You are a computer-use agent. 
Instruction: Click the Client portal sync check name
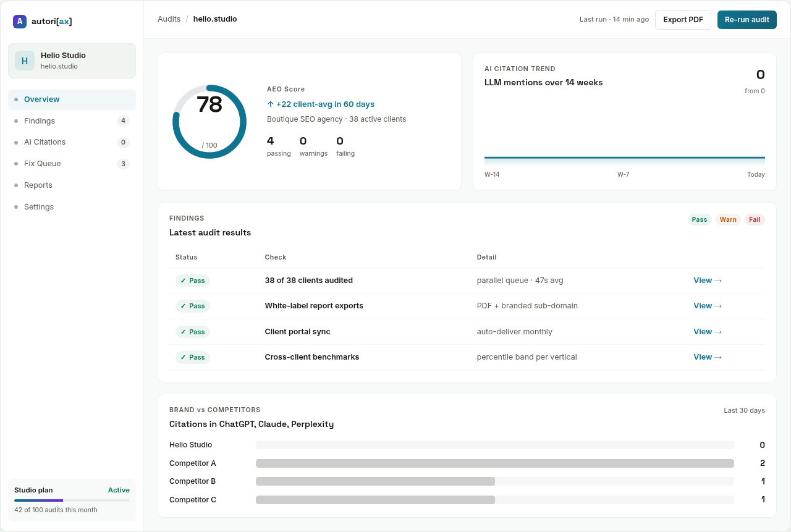(x=298, y=332)
